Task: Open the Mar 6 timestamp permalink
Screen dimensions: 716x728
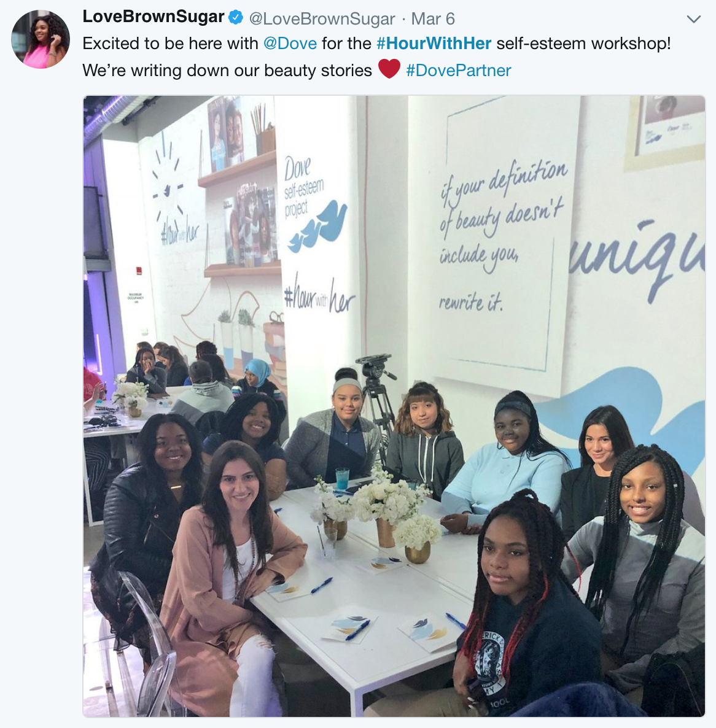Action: (433, 19)
